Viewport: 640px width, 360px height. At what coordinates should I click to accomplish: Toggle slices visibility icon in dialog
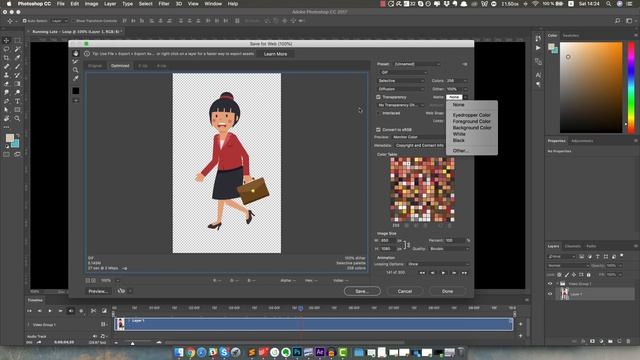(76, 100)
